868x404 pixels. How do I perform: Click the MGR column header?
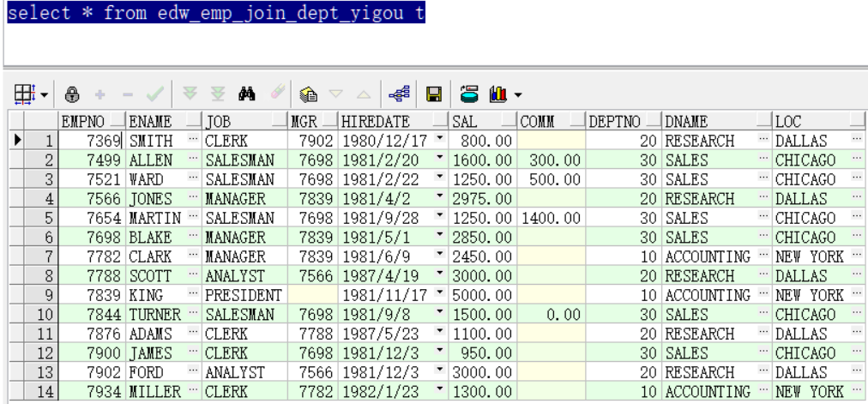(313, 121)
